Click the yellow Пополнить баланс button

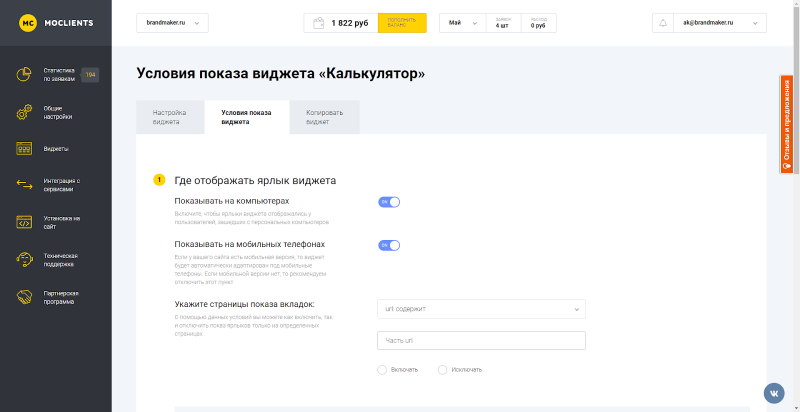402,23
